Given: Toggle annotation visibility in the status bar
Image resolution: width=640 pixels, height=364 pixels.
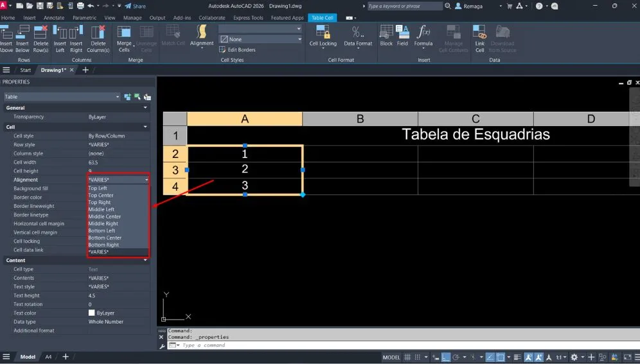Looking at the screenshot, I should tap(528, 358).
